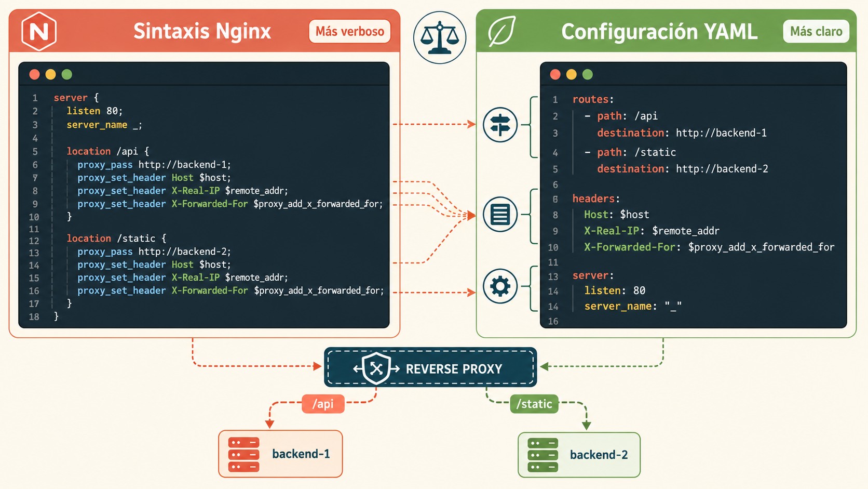The image size is (868, 489).
Task: Click X-Real-IP header on Nginx line 15
Action: pos(183,277)
